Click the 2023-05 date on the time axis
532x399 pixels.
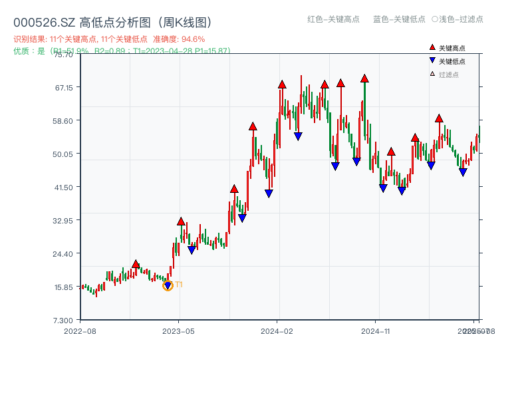(x=178, y=331)
